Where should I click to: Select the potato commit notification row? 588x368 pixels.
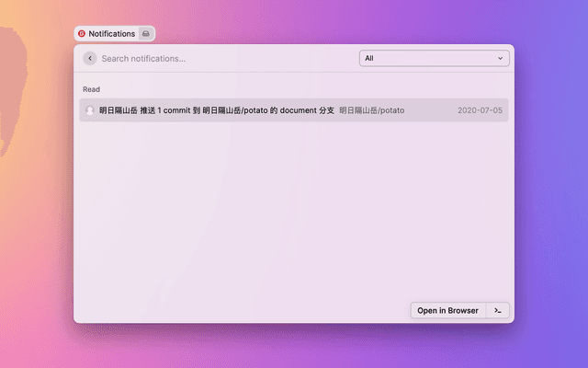[x=294, y=110]
